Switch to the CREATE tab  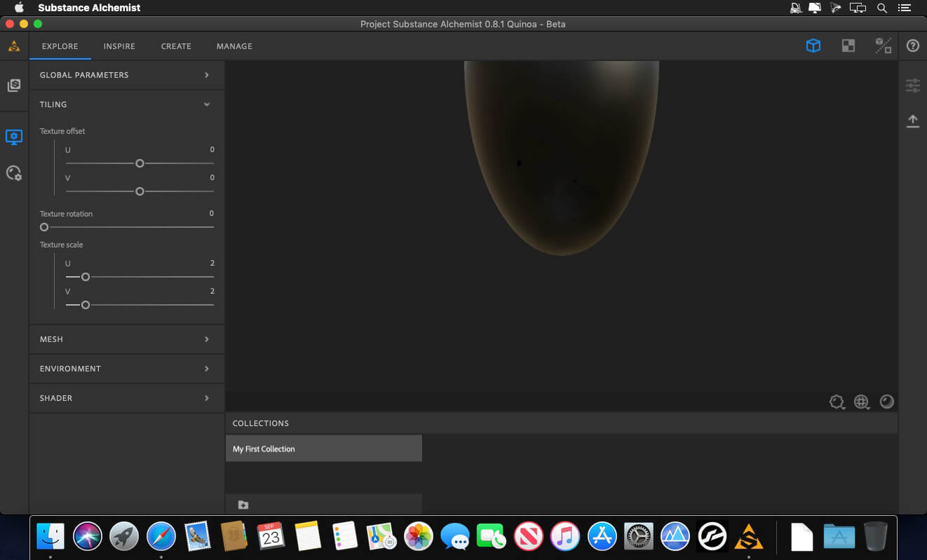tap(175, 46)
